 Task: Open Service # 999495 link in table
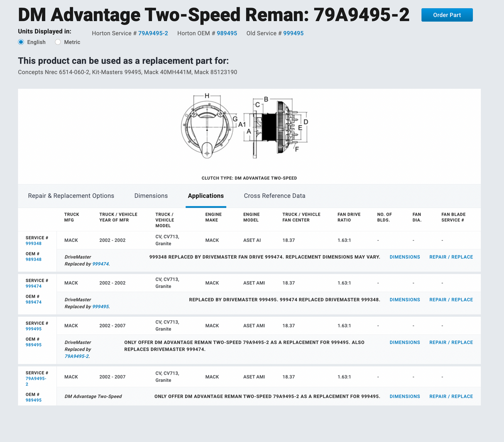click(34, 329)
